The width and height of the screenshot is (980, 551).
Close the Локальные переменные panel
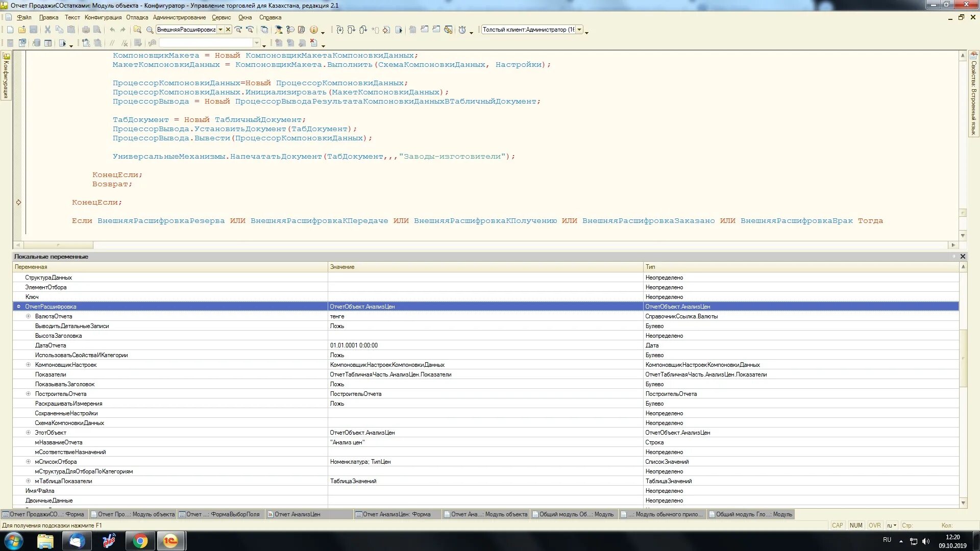coord(963,257)
